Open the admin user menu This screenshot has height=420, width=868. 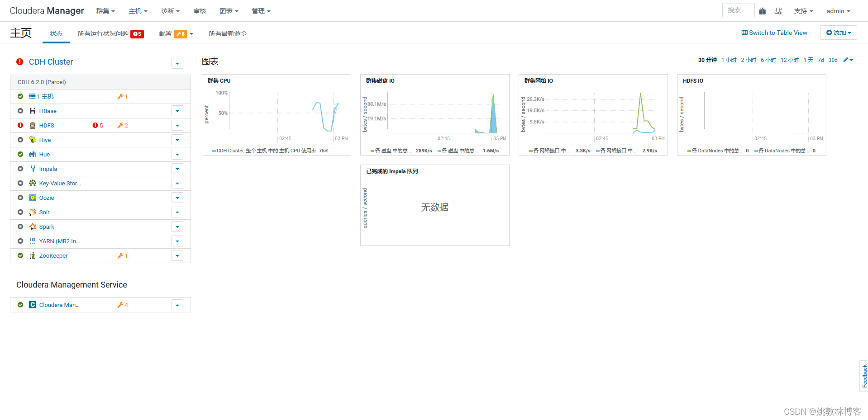point(838,11)
